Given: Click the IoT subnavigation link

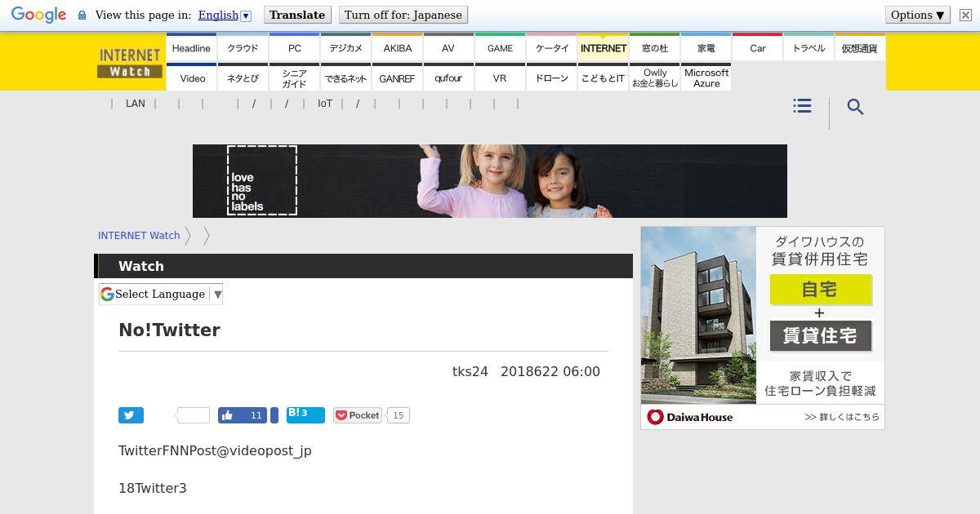Looking at the screenshot, I should click(x=325, y=104).
